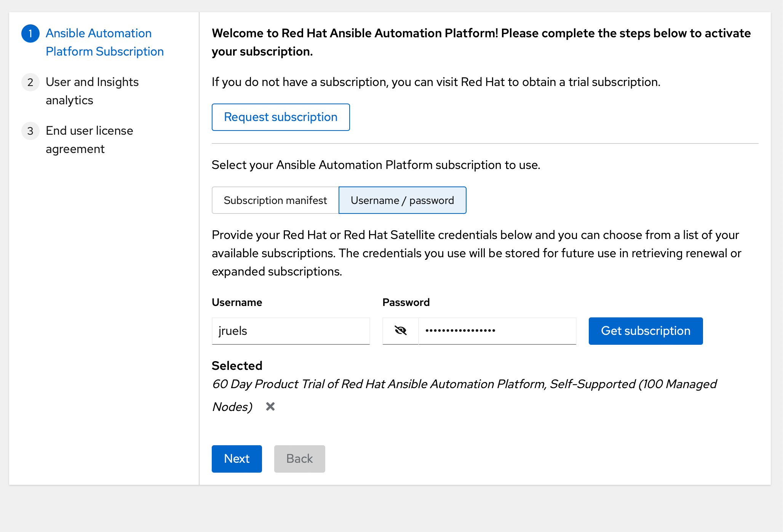This screenshot has height=532, width=783.
Task: Click the "60 Day Product Trial" selected subscription text
Action: coord(465,395)
